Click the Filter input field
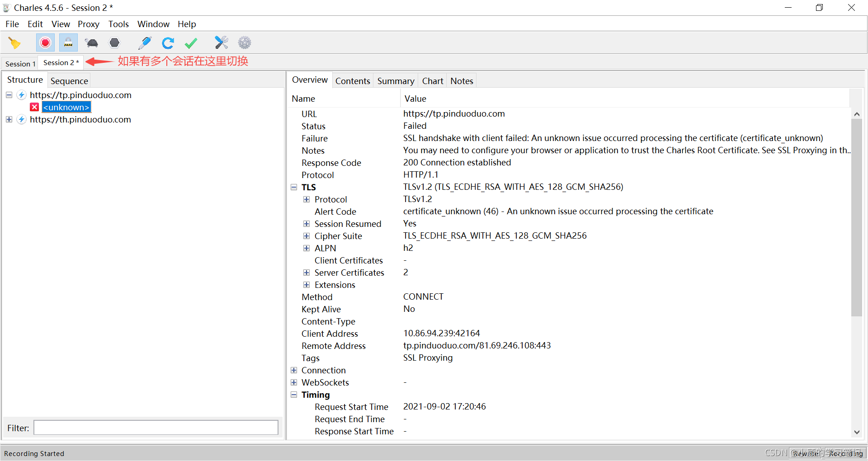Viewport: 868px width, 461px height. 156,428
